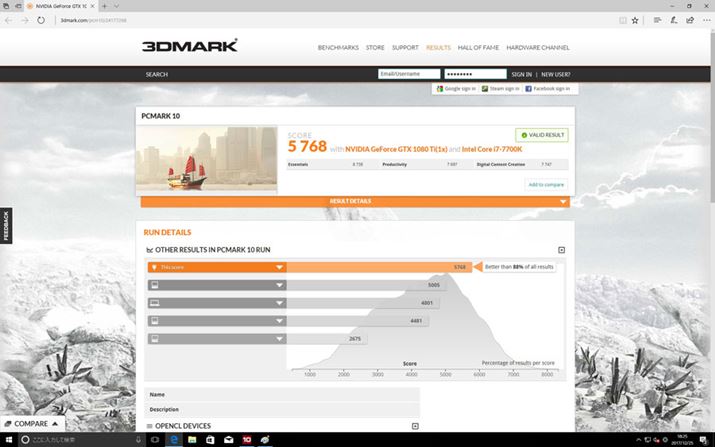The image size is (715, 447).
Task: Click the computer icon in 4481 row
Action: tap(155, 321)
